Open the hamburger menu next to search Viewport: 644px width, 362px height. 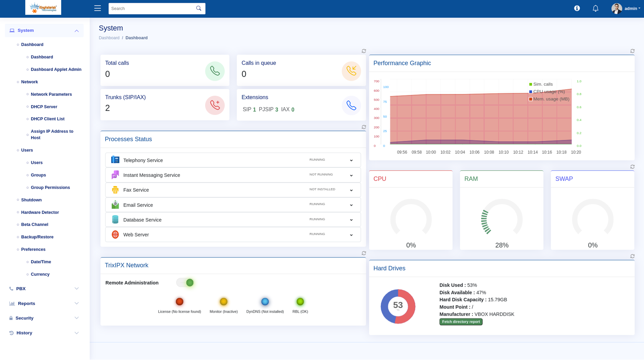97,8
